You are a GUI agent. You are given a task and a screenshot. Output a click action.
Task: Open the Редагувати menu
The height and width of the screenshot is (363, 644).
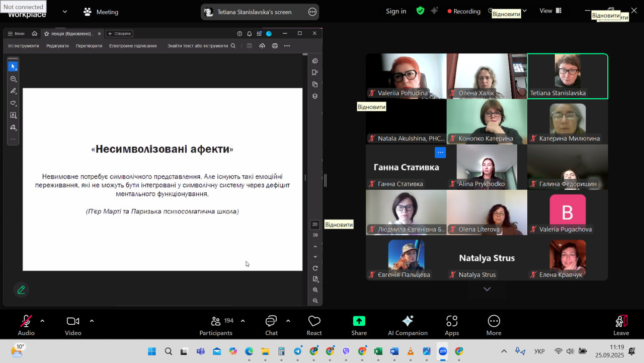click(57, 46)
